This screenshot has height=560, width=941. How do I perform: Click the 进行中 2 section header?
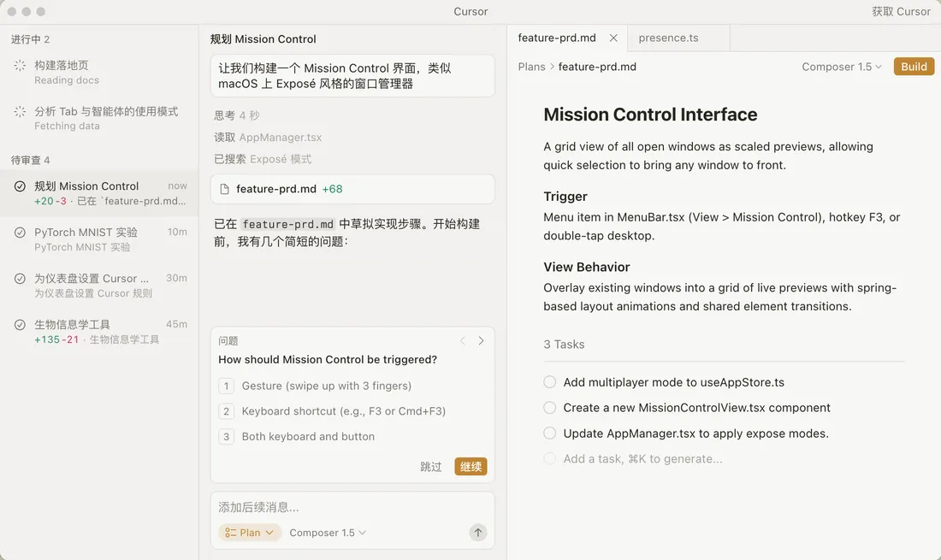pyautogui.click(x=30, y=39)
